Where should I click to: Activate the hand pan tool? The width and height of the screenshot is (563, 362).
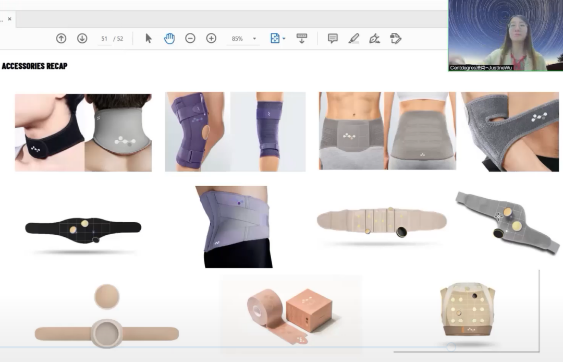pos(169,38)
